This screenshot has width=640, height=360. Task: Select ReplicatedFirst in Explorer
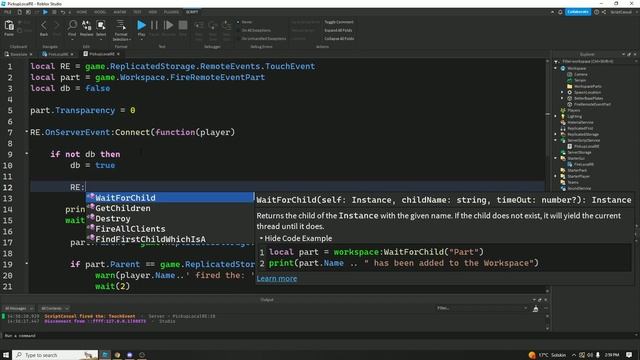[580, 128]
